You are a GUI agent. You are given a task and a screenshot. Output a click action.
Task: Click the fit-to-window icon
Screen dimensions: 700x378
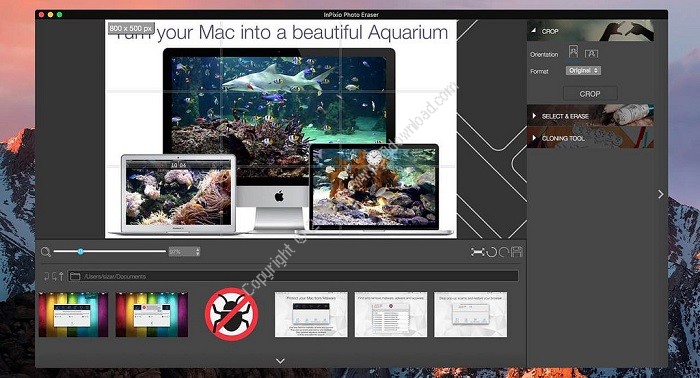(478, 252)
